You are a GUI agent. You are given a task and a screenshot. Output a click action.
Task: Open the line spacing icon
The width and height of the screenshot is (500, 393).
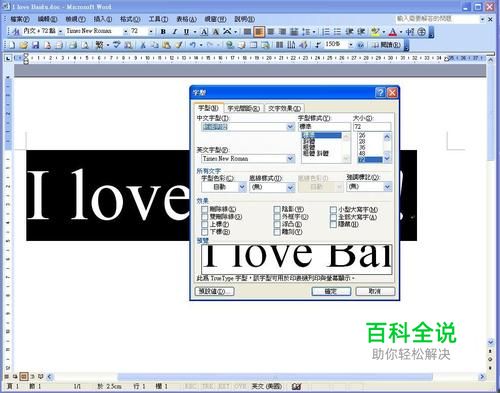pos(306,32)
